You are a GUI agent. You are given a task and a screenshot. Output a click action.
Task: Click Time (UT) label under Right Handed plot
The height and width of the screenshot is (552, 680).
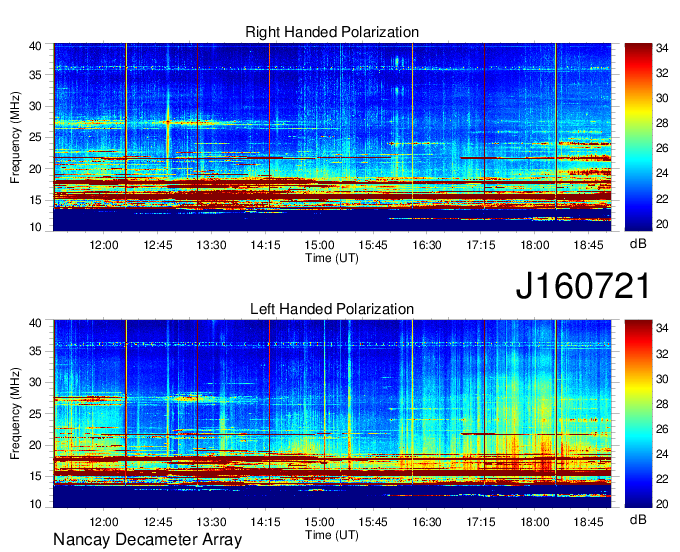pos(332,258)
